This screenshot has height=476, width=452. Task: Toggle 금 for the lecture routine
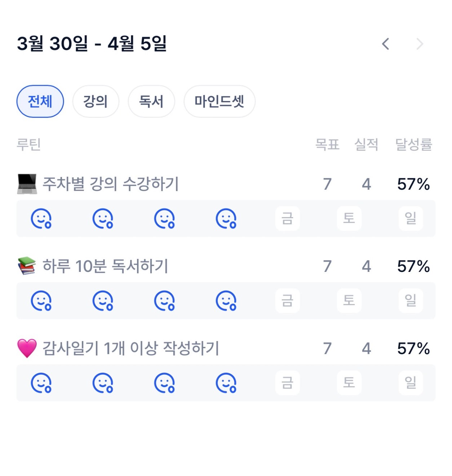(x=287, y=219)
